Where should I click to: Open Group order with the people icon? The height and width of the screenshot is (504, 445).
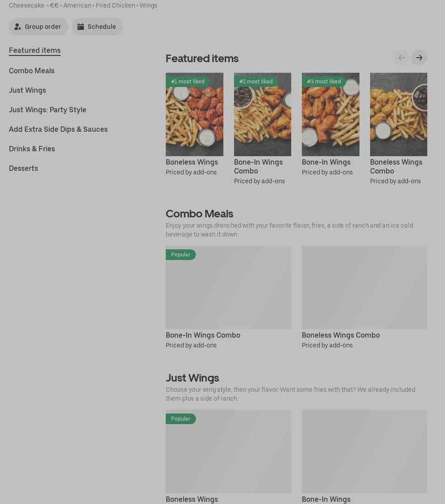[x=38, y=27]
